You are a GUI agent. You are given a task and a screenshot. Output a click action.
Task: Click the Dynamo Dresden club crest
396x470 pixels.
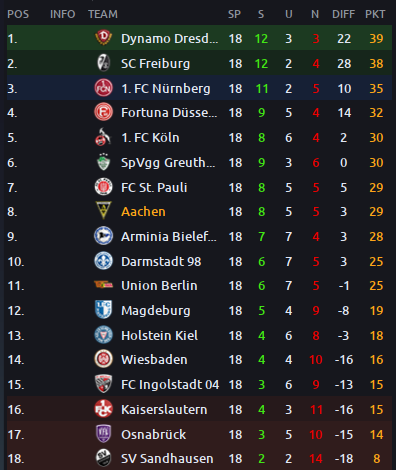[103, 38]
